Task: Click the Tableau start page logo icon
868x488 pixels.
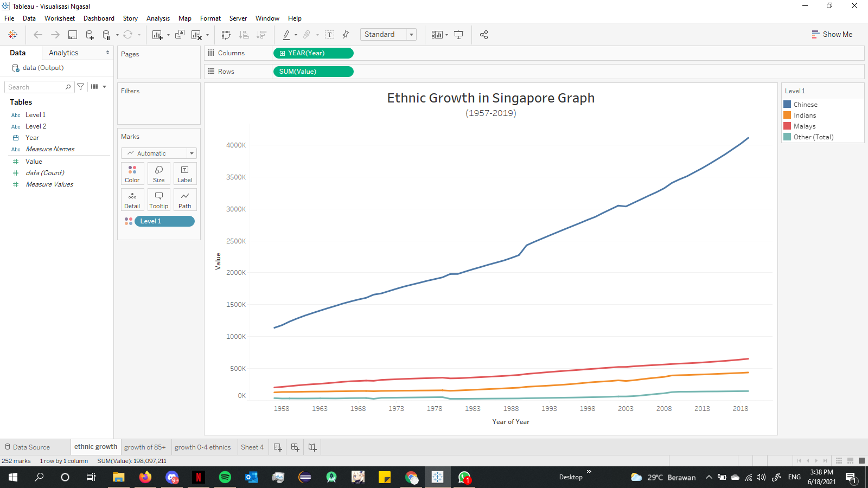Action: point(13,35)
